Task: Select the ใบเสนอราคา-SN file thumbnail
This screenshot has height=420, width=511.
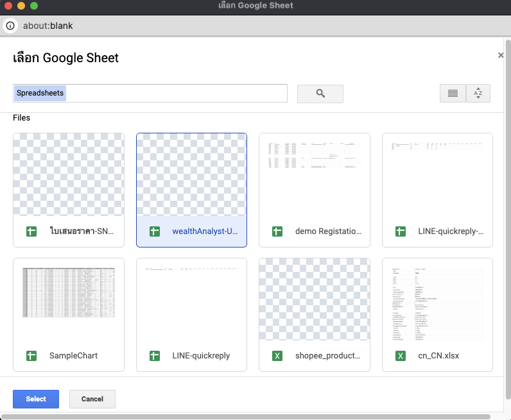Action: [69, 174]
